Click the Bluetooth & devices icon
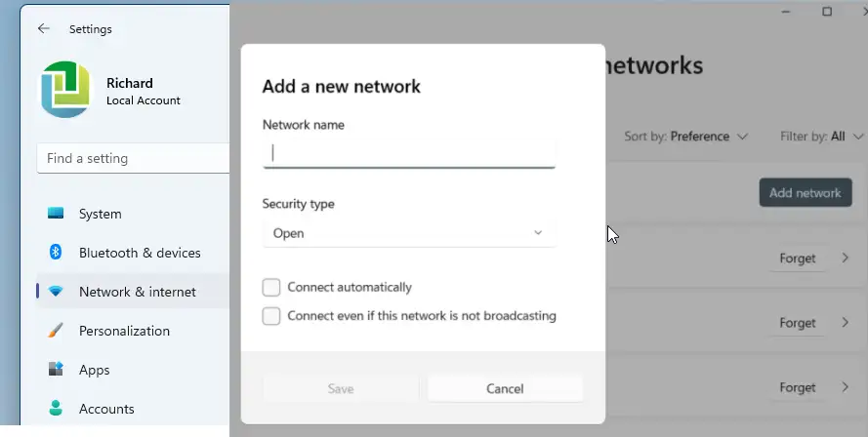This screenshot has width=868, height=437. pyautogui.click(x=56, y=253)
